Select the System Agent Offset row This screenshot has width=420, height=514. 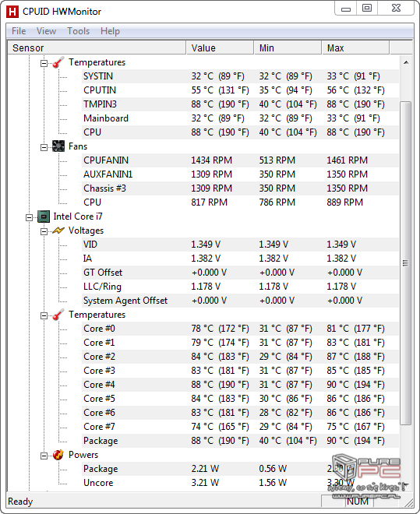[x=240, y=301]
